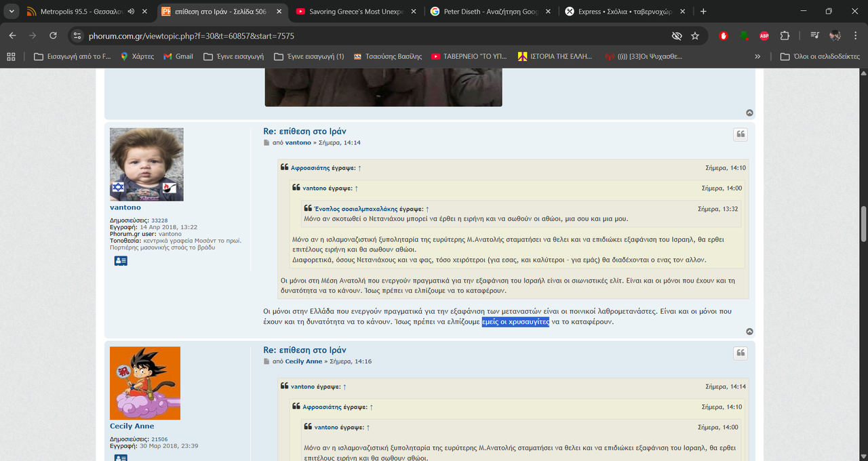Click the crossed-out eye tracking protection icon
Image resolution: width=868 pixels, height=461 pixels.
(676, 35)
